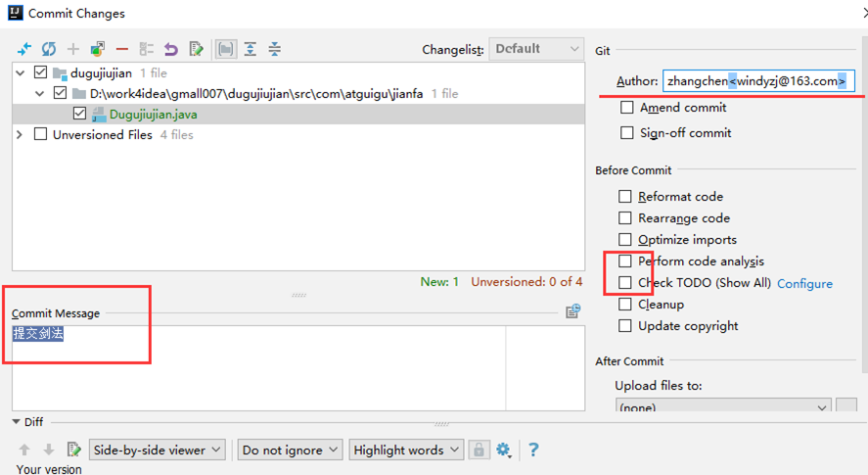Collapse the Diff section triangle
This screenshot has height=475, width=868.
[x=16, y=422]
